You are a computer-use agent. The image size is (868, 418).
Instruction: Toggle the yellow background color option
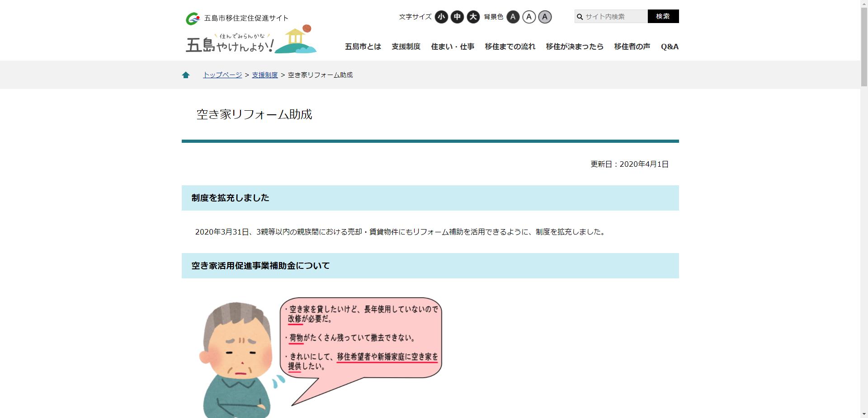click(x=545, y=17)
